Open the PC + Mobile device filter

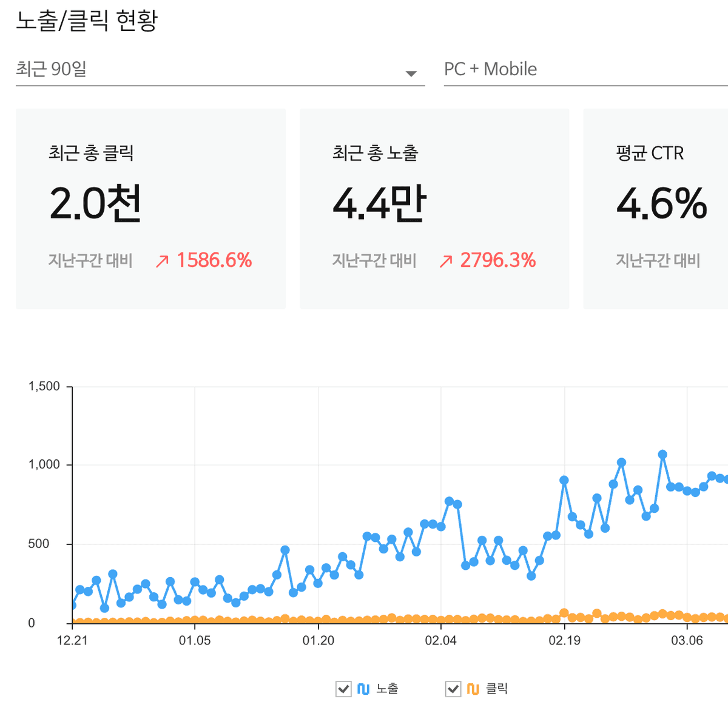(491, 69)
